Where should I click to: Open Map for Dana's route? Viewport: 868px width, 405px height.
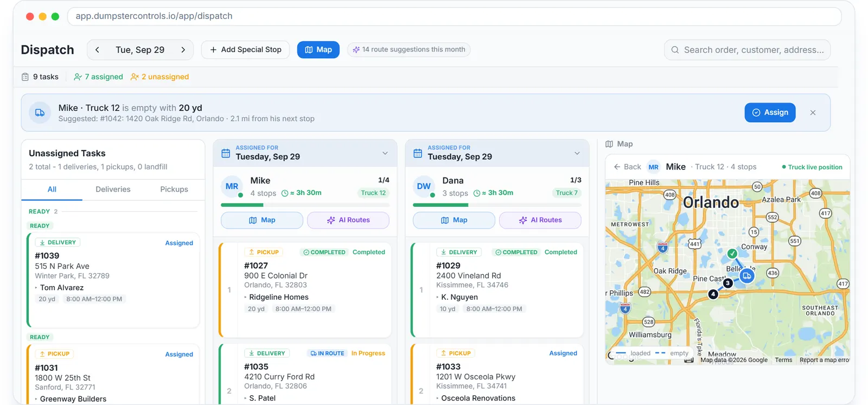tap(454, 220)
